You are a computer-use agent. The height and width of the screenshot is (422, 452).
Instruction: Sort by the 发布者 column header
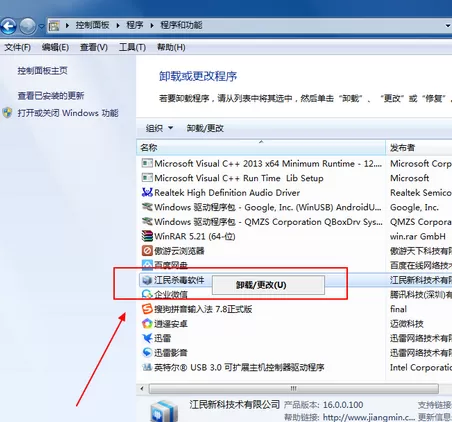click(419, 148)
